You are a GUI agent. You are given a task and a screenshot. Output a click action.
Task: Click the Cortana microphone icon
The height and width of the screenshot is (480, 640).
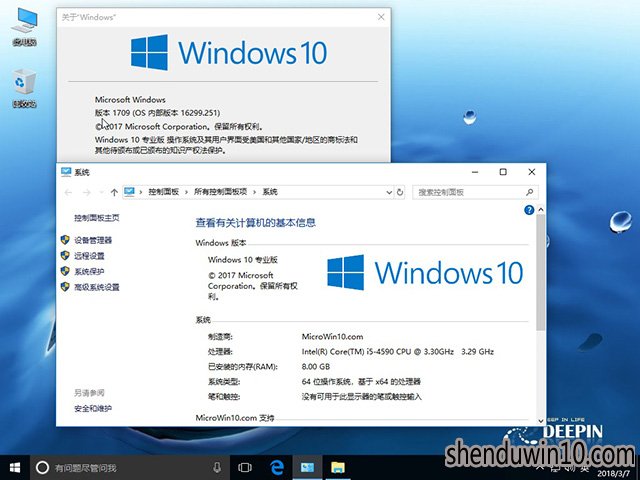pos(217,468)
